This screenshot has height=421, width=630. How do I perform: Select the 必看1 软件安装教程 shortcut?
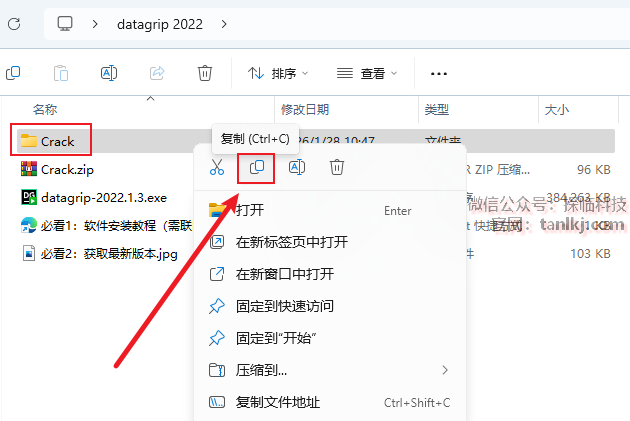[117, 225]
